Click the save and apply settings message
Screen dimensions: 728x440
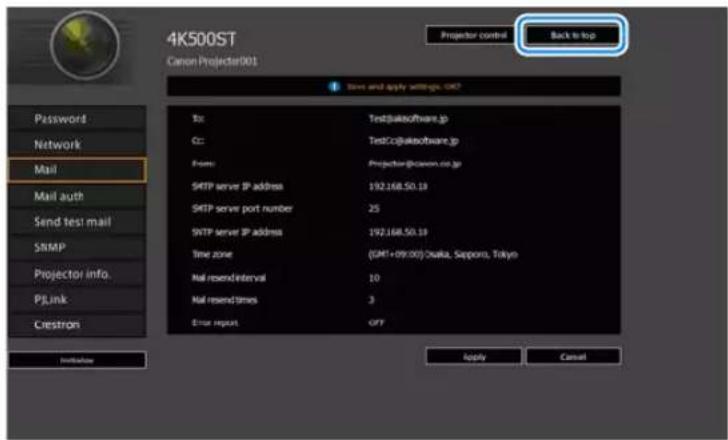(x=403, y=87)
